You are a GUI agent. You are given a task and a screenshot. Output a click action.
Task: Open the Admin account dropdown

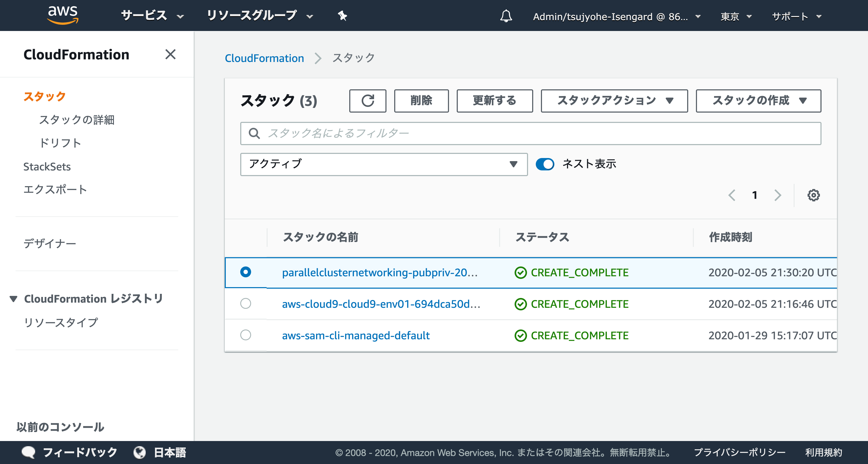617,16
